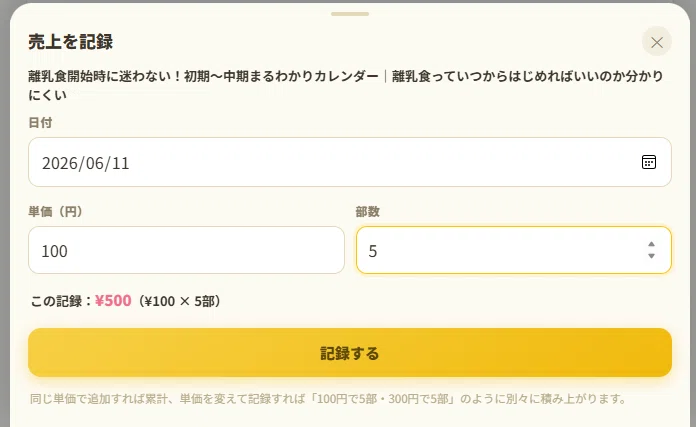Click the 離乳食開始時に迷わない product title text
The image size is (696, 427).
pos(346,85)
